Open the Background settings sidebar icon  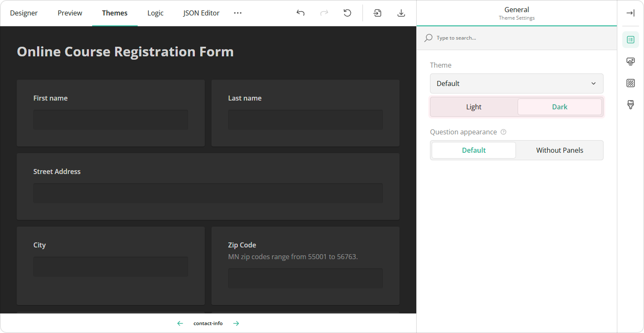(630, 83)
